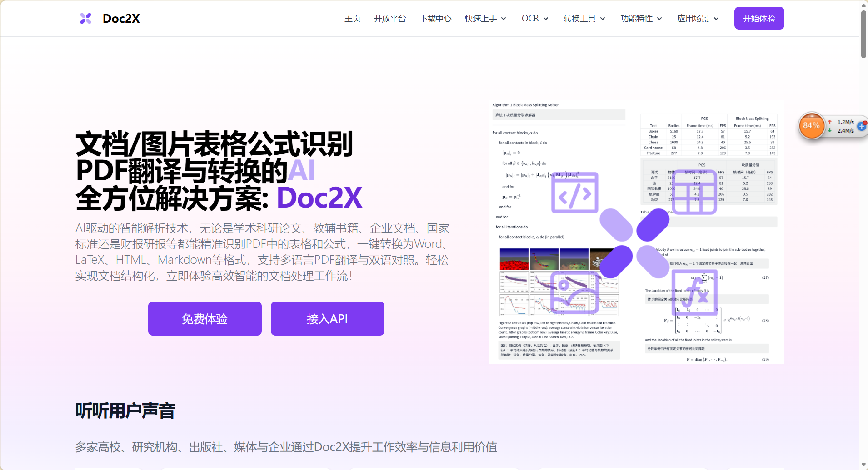Screen dimensions: 868x470
Task: Click the large purple Doc2X petal logo
Action: 634,243
